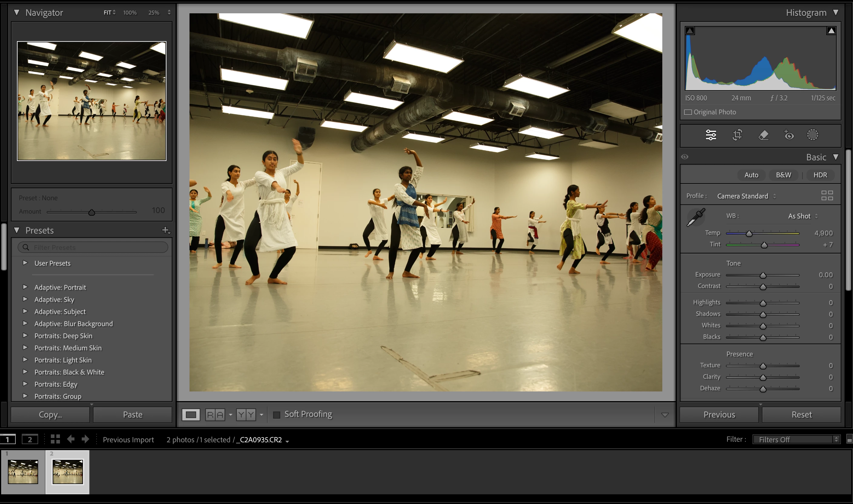The width and height of the screenshot is (853, 504).
Task: Select the Crop overlay tool
Action: coord(737,135)
